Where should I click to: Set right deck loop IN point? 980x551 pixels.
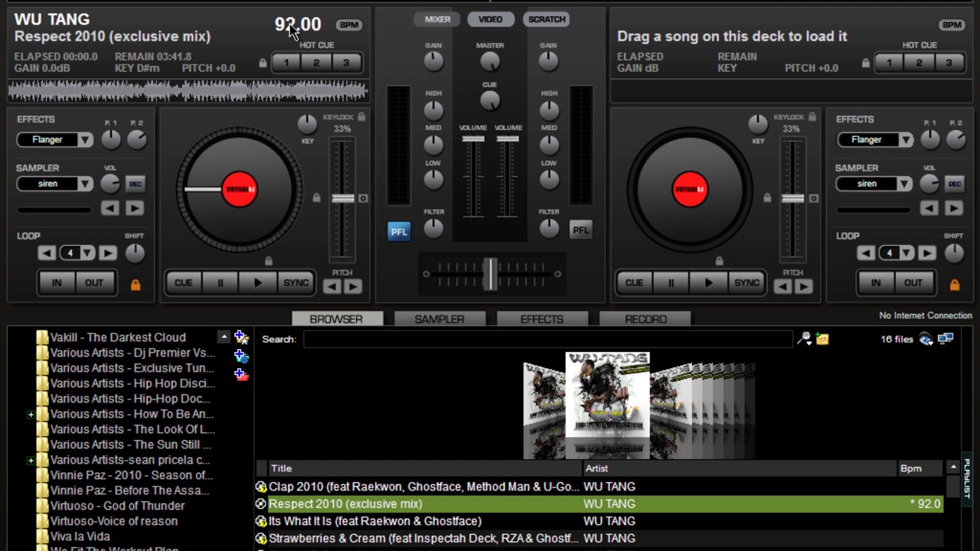tap(876, 283)
